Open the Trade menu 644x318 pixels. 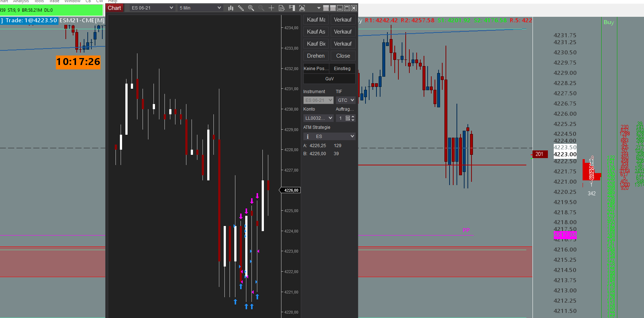pyautogui.click(x=54, y=1)
